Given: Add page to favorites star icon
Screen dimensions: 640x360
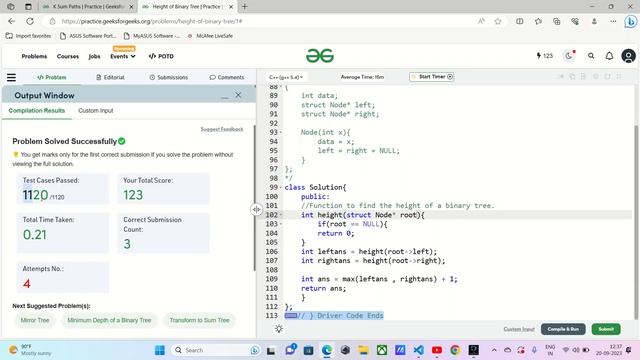Looking at the screenshot, I should (x=498, y=21).
